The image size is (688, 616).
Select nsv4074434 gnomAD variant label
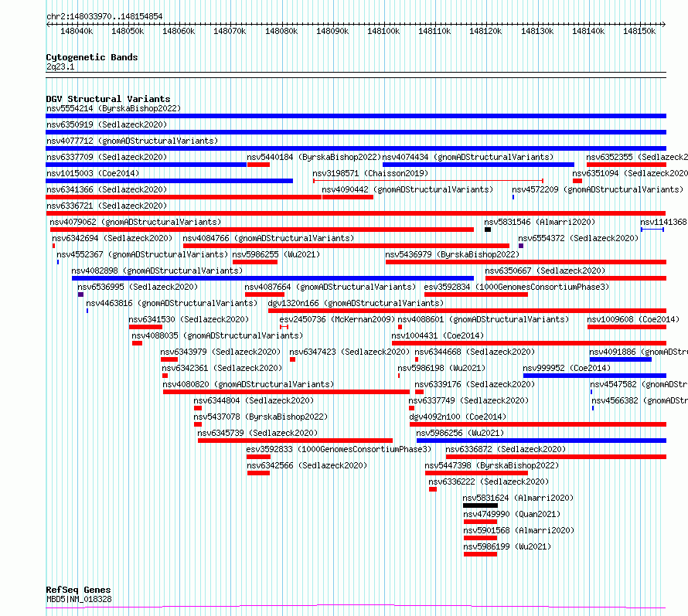[468, 157]
